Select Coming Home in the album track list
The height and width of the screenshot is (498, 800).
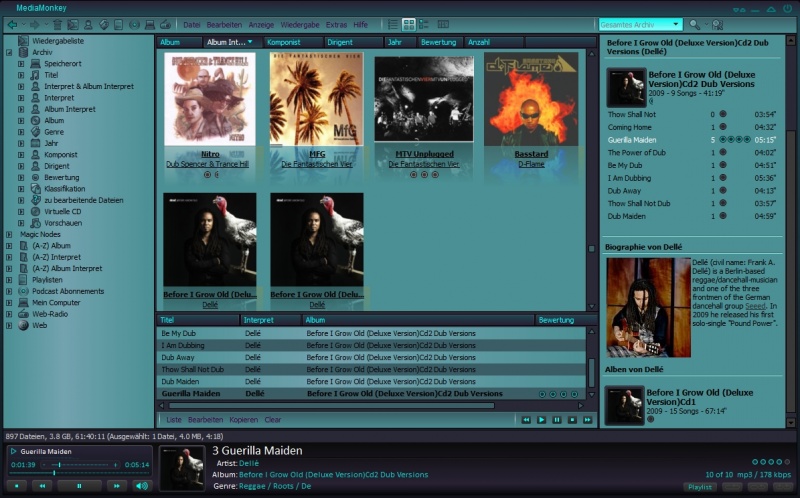629,127
